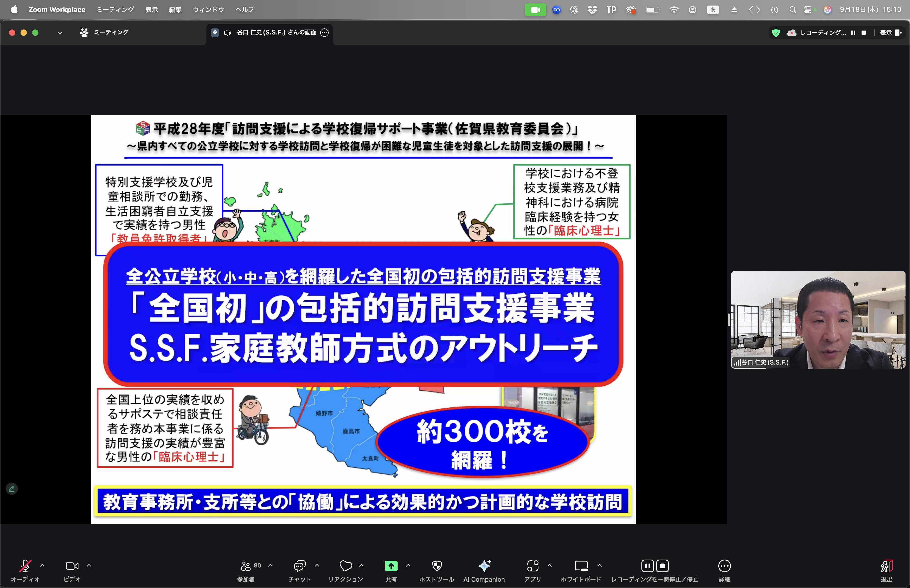Image resolution: width=910 pixels, height=588 pixels.
Task: Open the Apps icon
Action: pyautogui.click(x=532, y=566)
